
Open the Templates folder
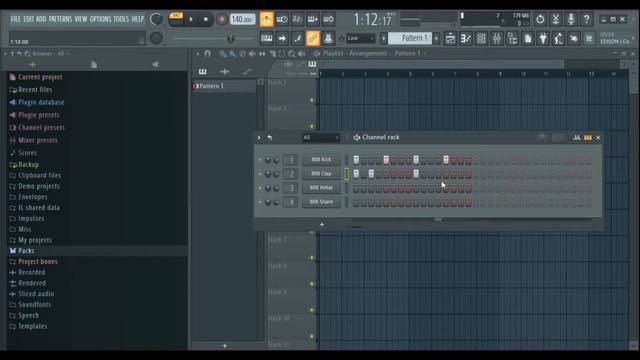[x=32, y=326]
